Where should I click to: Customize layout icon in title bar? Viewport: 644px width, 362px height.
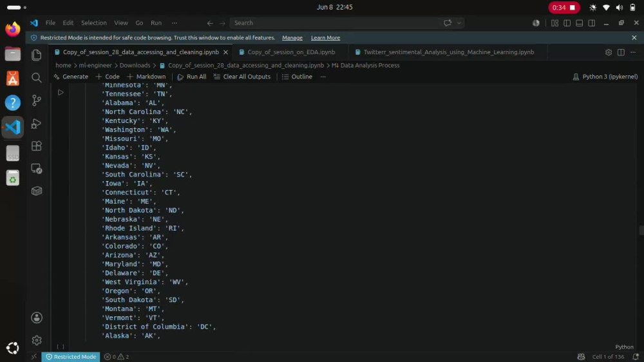(x=555, y=23)
